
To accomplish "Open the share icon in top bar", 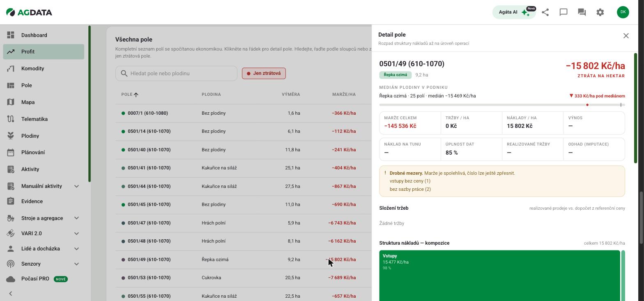I will pos(545,12).
